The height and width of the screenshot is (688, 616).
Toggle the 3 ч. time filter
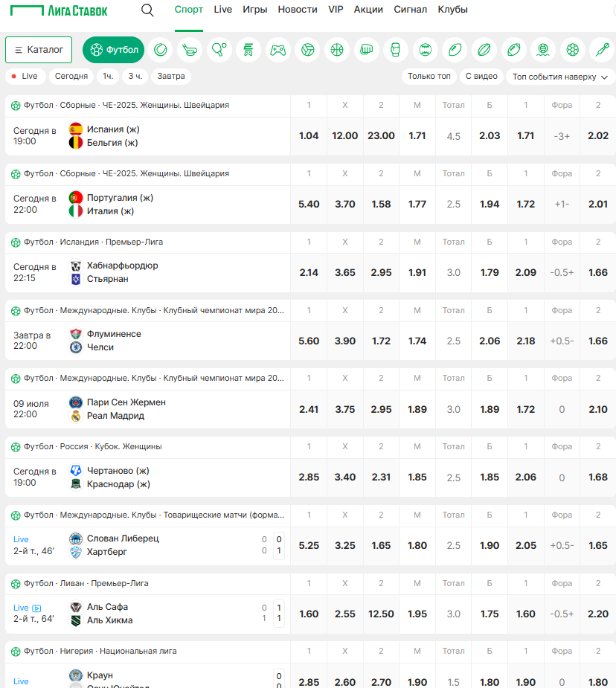click(x=135, y=76)
